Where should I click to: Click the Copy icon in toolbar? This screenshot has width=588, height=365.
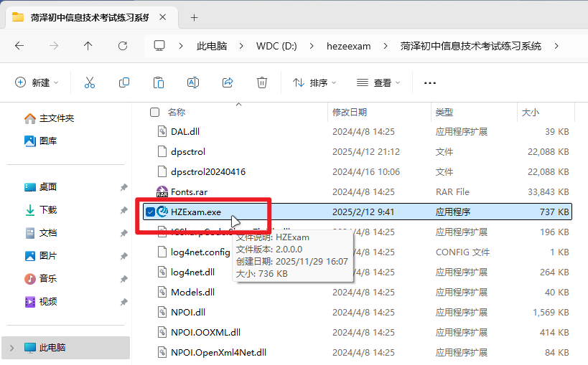coord(123,82)
